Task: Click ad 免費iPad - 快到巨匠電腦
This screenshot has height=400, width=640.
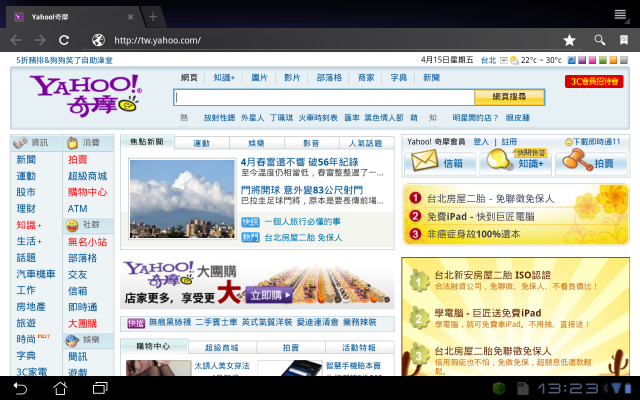Action: point(480,216)
